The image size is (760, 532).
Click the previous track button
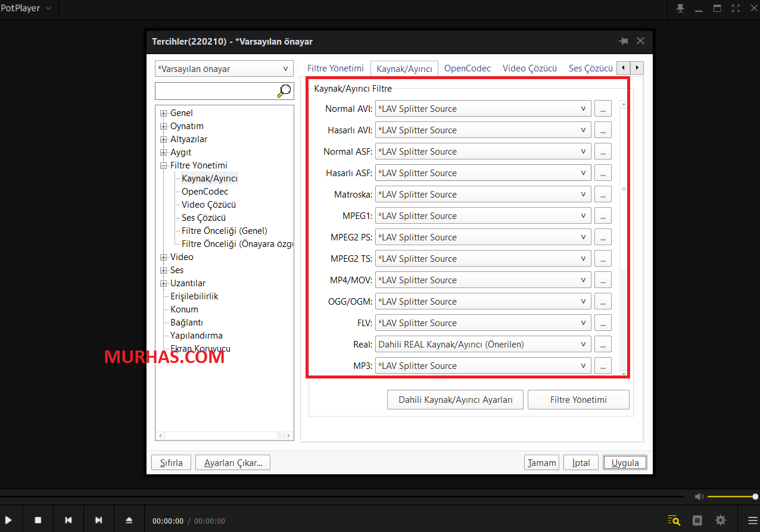(x=68, y=520)
